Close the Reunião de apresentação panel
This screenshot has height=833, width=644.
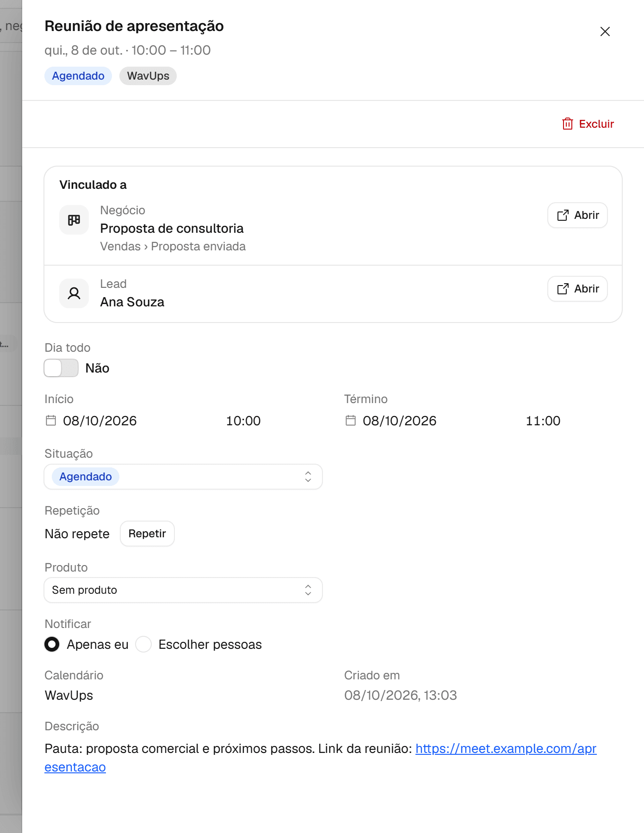point(605,31)
